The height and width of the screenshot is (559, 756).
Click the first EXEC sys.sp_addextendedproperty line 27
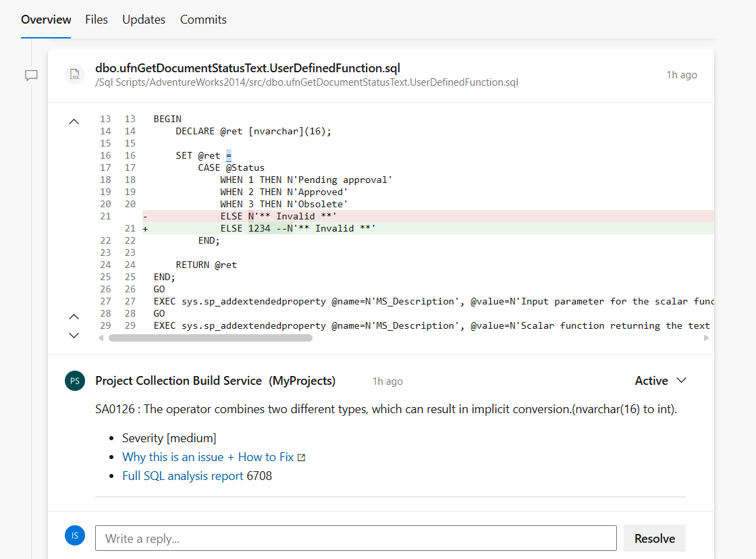[x=433, y=302]
